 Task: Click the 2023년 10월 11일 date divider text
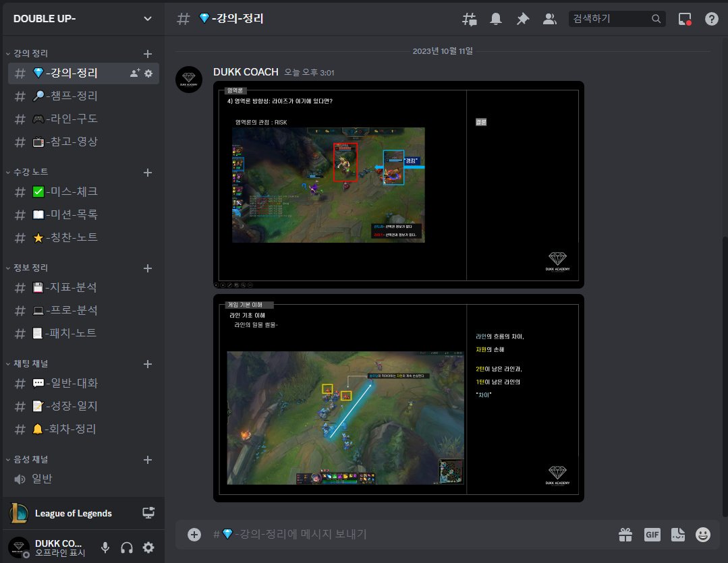coord(443,51)
